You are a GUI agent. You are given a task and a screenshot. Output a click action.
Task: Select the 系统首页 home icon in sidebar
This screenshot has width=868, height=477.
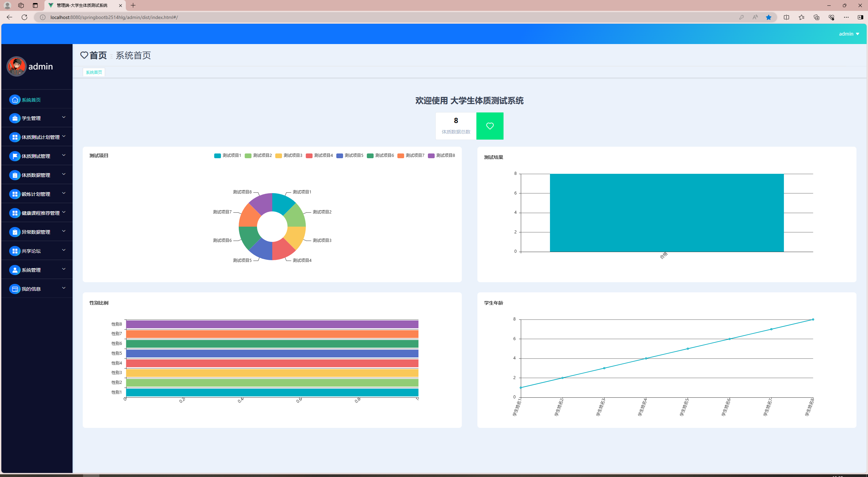coord(15,100)
